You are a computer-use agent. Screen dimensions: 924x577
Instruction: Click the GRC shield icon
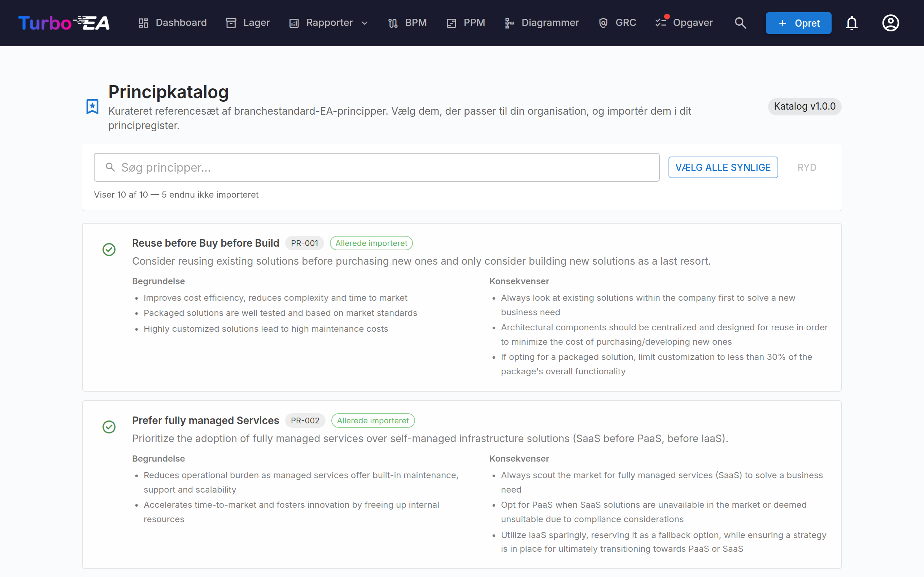603,23
